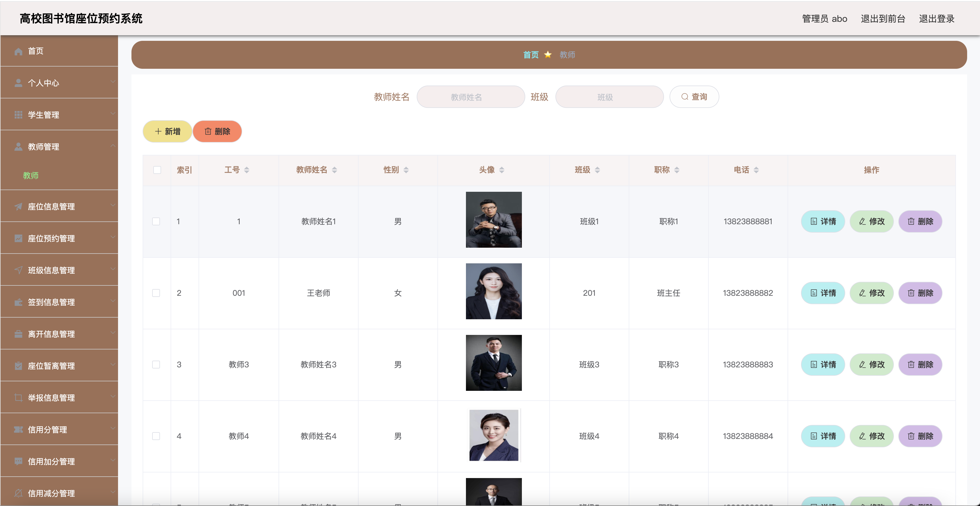The image size is (980, 506).
Task: Click the star icon in breadcrumb bar
Action: click(x=548, y=54)
